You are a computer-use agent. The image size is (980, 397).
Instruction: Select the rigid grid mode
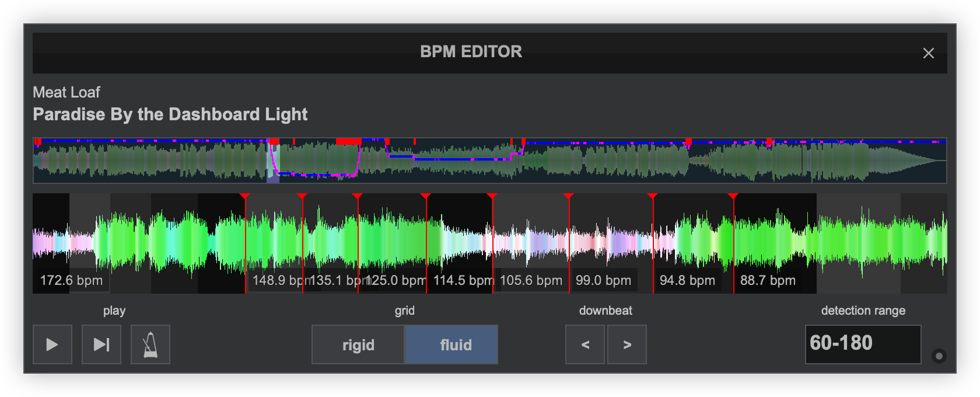(358, 344)
